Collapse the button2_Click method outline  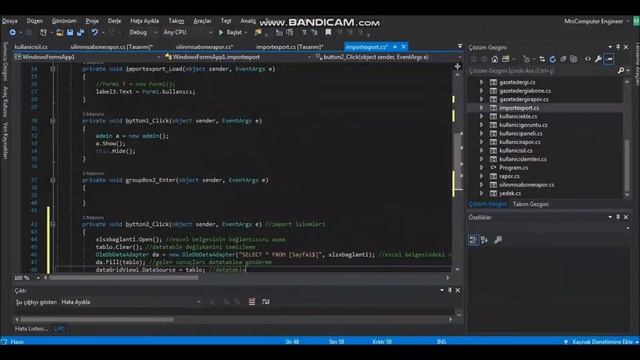53,224
